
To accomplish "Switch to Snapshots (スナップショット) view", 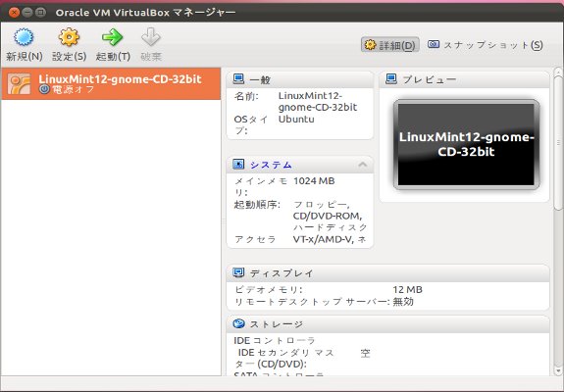I will (x=486, y=45).
